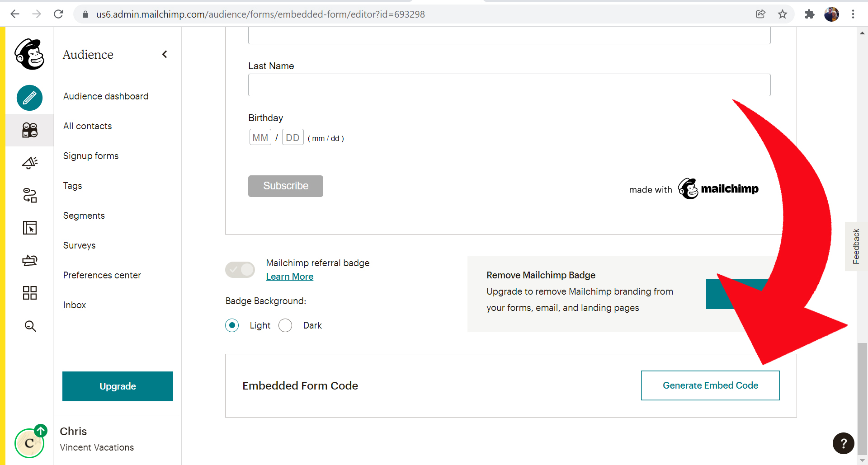The image size is (868, 465).
Task: Open the Content studio icon
Action: click(30, 260)
